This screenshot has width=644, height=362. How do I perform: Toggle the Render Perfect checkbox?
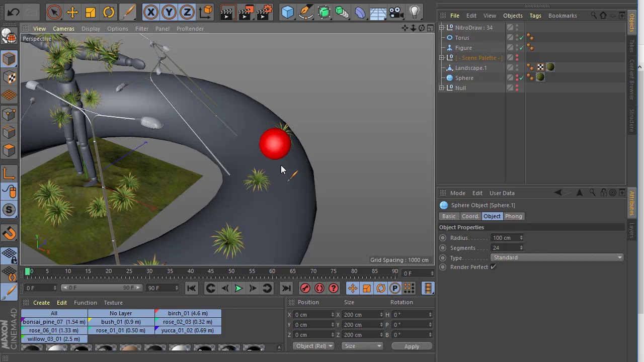[x=493, y=267]
